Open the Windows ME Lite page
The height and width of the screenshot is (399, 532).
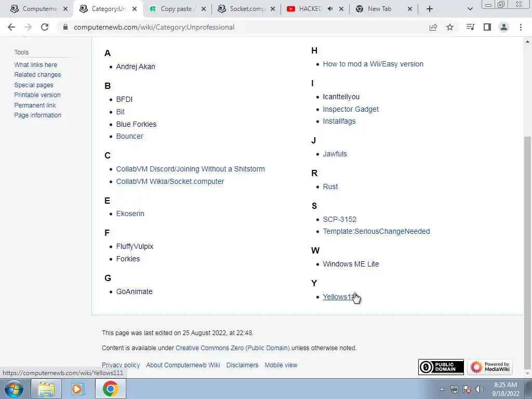point(351,264)
